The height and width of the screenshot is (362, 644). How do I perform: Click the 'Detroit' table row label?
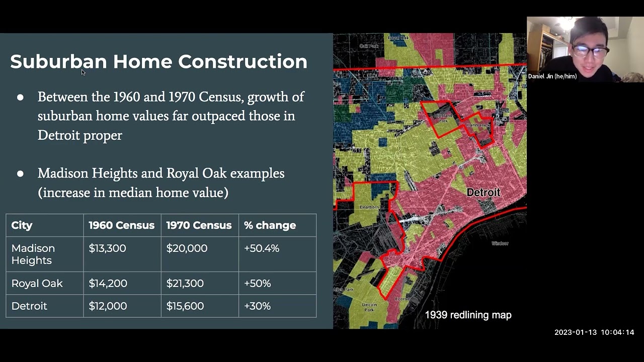[29, 306]
